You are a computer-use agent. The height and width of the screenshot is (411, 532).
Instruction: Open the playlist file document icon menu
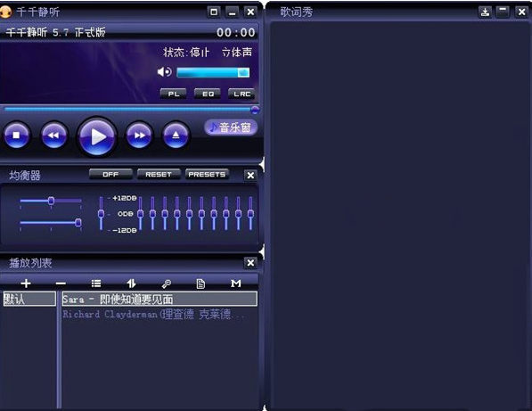click(201, 284)
